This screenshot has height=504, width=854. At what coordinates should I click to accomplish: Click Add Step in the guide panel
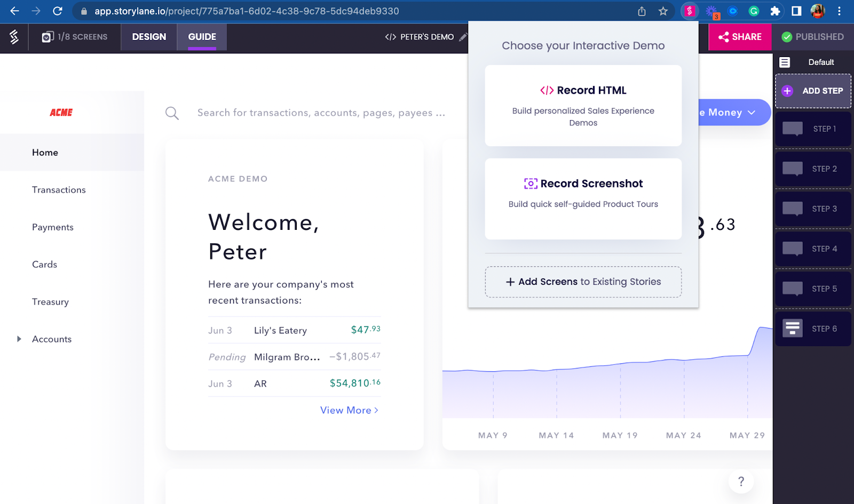point(813,91)
